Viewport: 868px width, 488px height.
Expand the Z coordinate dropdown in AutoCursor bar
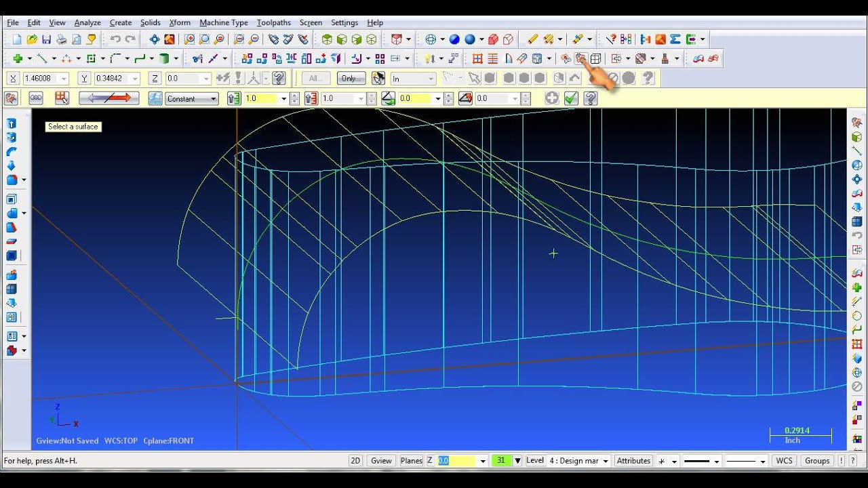[x=207, y=79]
